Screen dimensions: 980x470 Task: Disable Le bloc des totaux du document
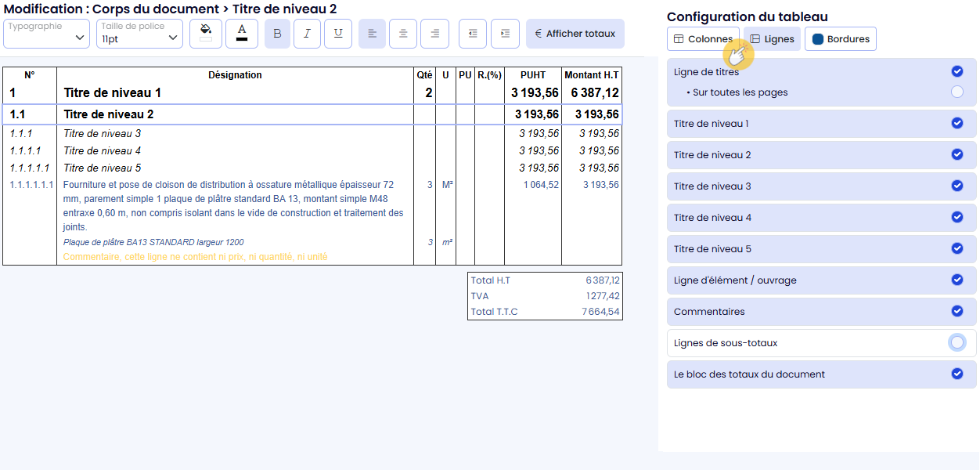click(957, 374)
